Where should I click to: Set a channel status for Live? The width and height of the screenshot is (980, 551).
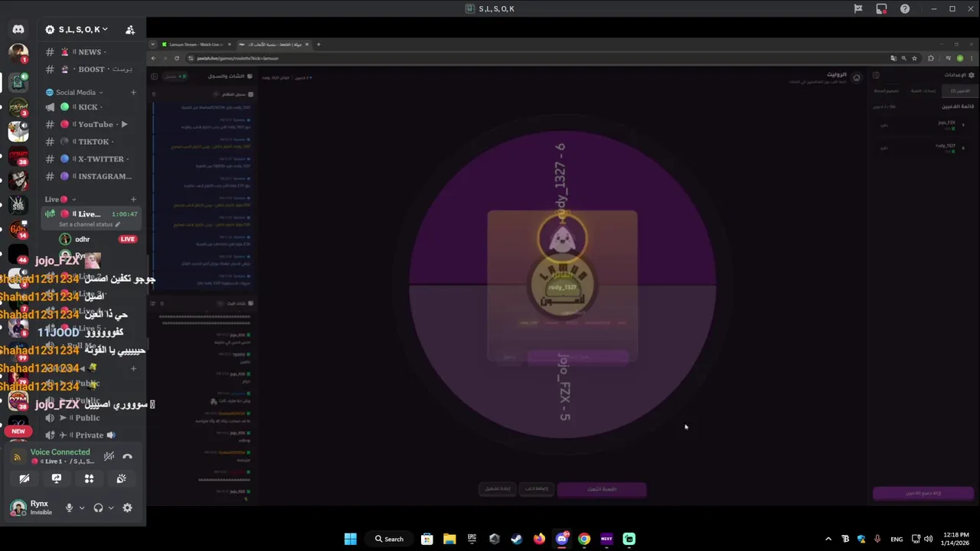(x=89, y=224)
